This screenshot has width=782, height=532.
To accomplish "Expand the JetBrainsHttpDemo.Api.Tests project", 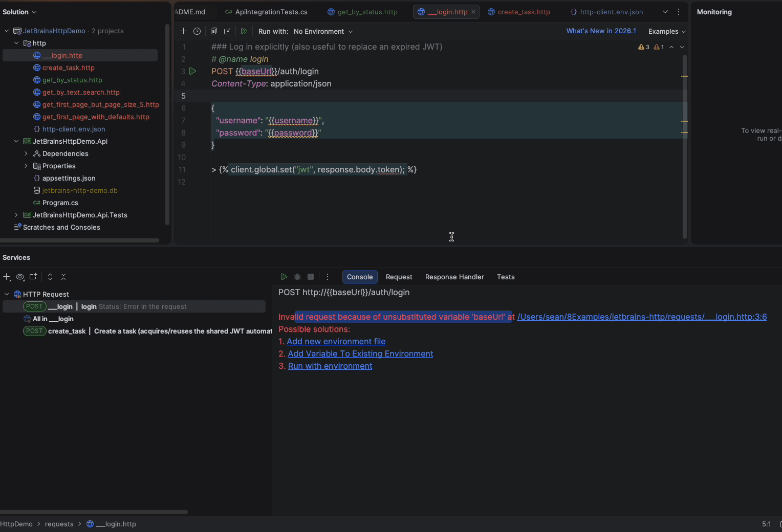I will coord(16,215).
